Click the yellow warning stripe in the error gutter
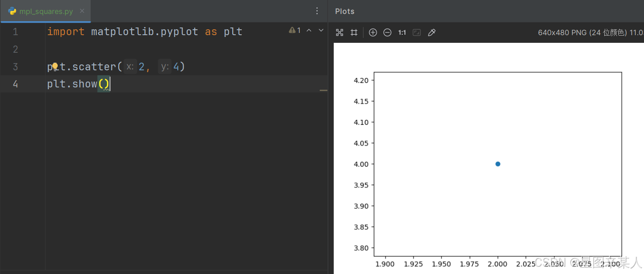Screen dimensions: 644x274 323,90
